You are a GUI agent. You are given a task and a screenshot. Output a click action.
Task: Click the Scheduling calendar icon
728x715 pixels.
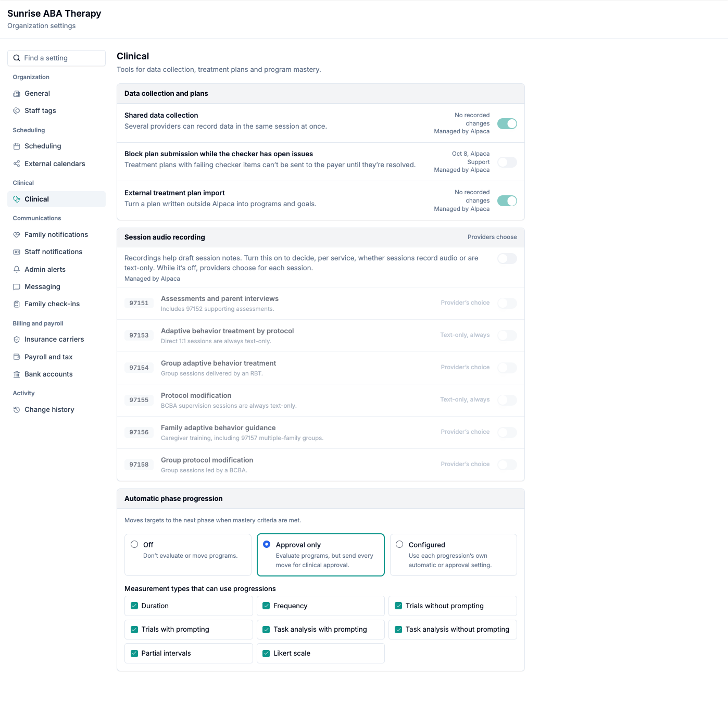[x=17, y=146]
